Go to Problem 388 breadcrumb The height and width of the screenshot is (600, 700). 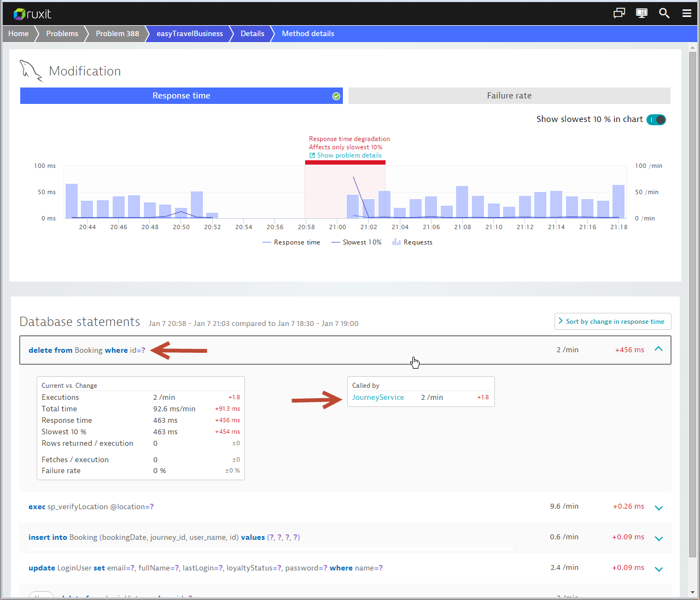[118, 33]
